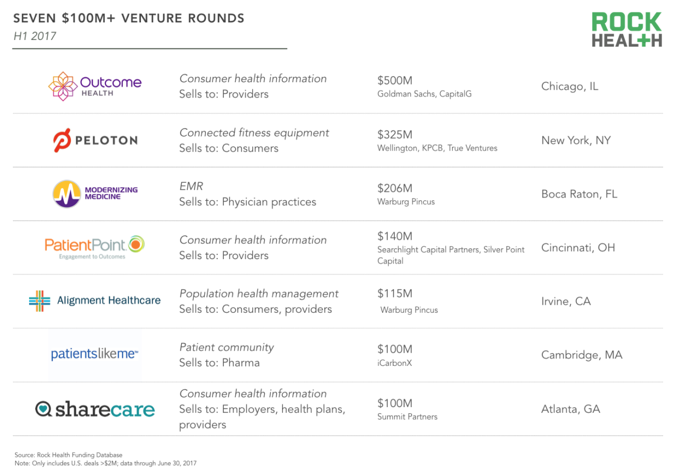
Task: Click Population health management description
Action: (259, 294)
